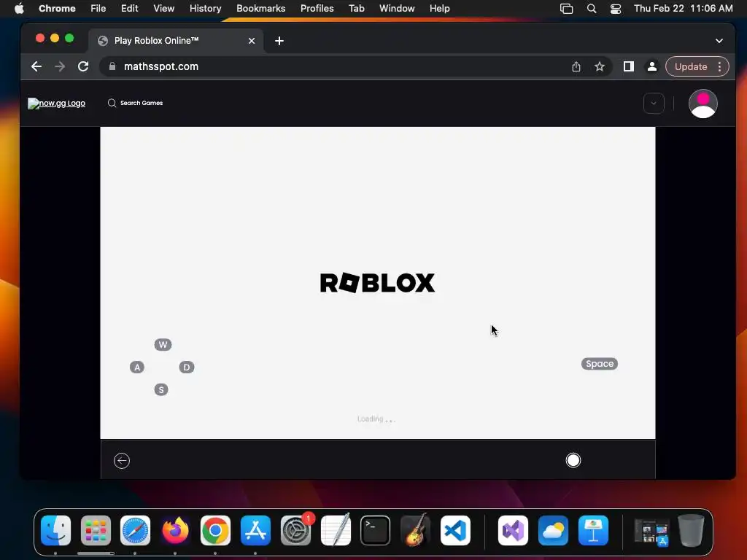
Task: Tap the S key overlay
Action: pos(161,389)
